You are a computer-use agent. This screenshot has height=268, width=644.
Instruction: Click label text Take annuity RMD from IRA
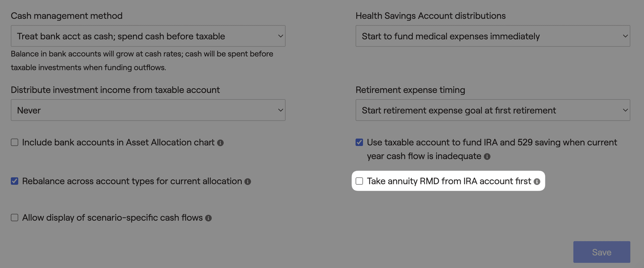click(449, 181)
